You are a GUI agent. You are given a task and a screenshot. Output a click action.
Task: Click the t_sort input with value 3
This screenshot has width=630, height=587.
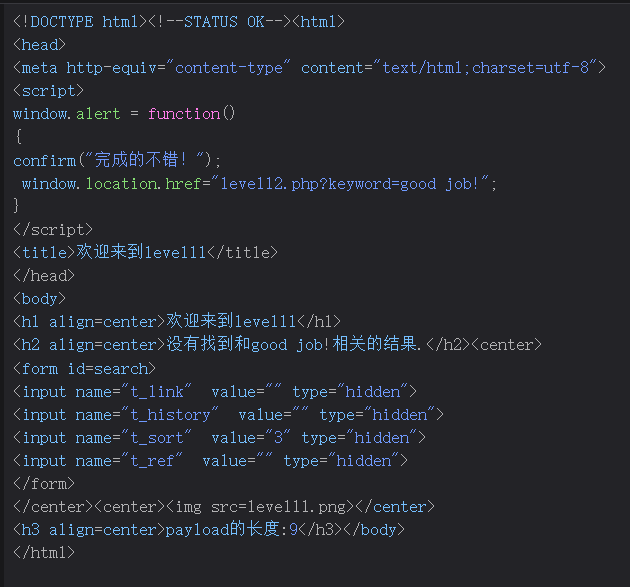(x=218, y=437)
